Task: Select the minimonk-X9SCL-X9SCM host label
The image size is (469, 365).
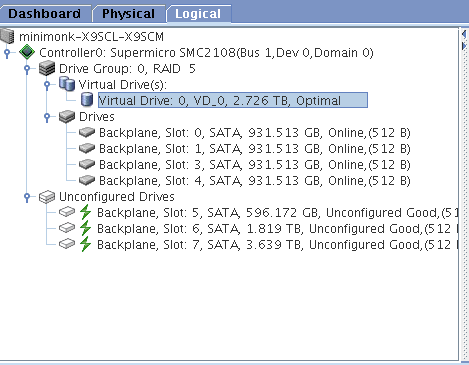Action: click(91, 37)
